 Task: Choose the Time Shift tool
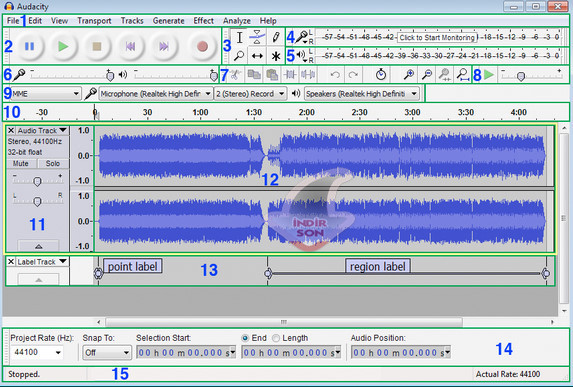pyautogui.click(x=257, y=56)
